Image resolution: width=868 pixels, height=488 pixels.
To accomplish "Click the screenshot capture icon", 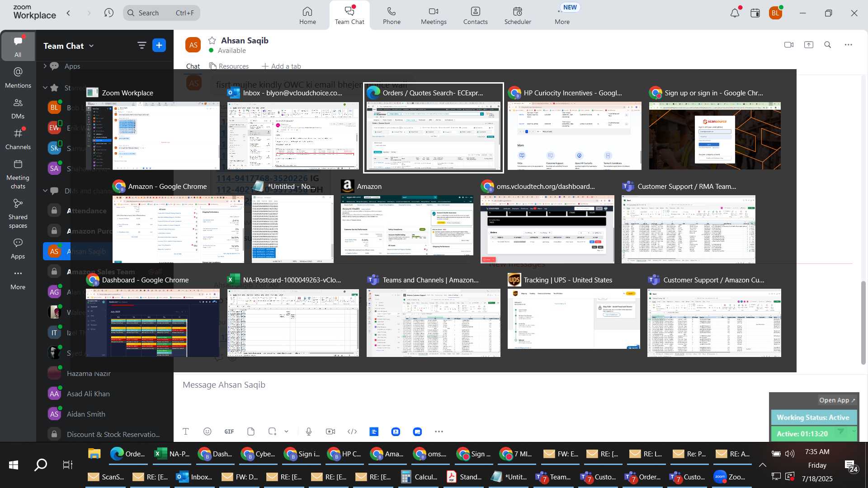I will (x=272, y=432).
